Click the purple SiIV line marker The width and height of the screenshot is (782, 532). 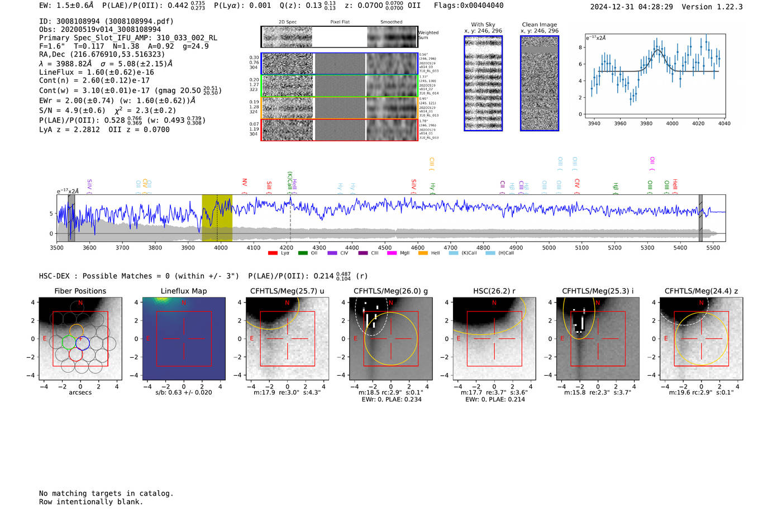[89, 186]
